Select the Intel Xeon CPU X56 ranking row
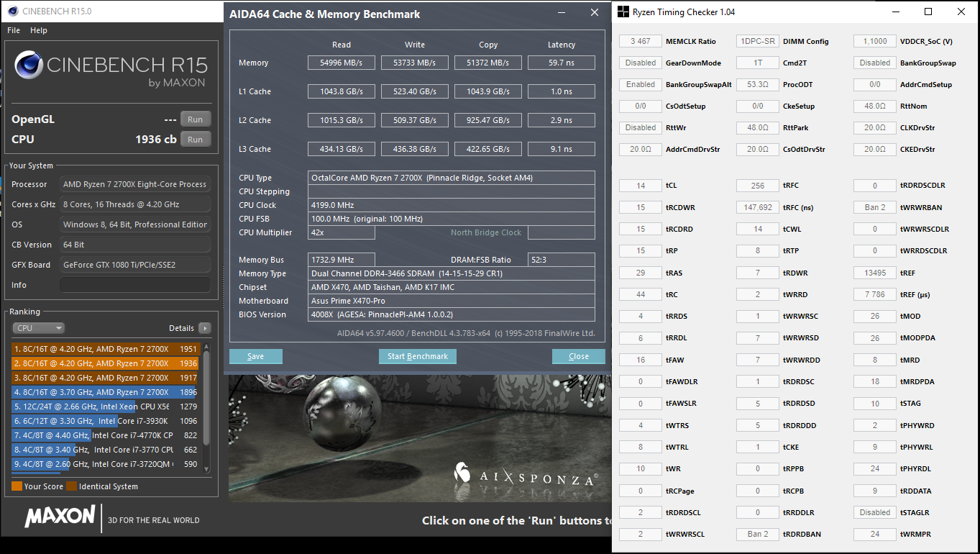Screen dimensions: 980x554 105,407
